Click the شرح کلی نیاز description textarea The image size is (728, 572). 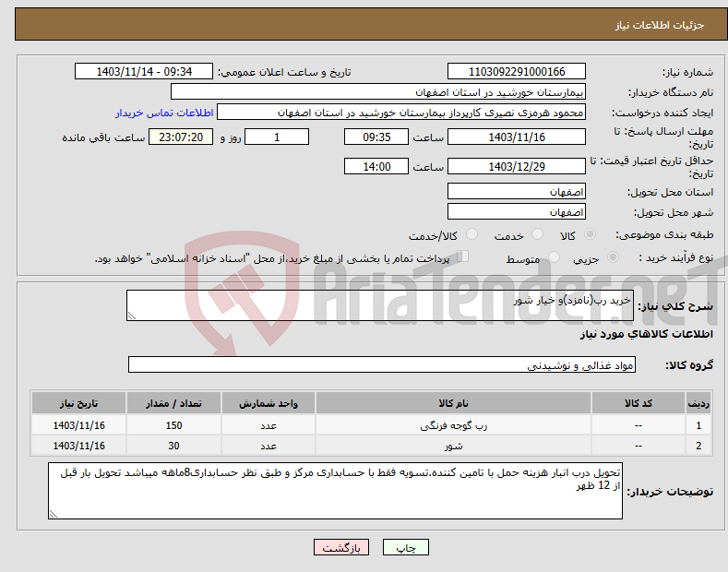[380, 305]
